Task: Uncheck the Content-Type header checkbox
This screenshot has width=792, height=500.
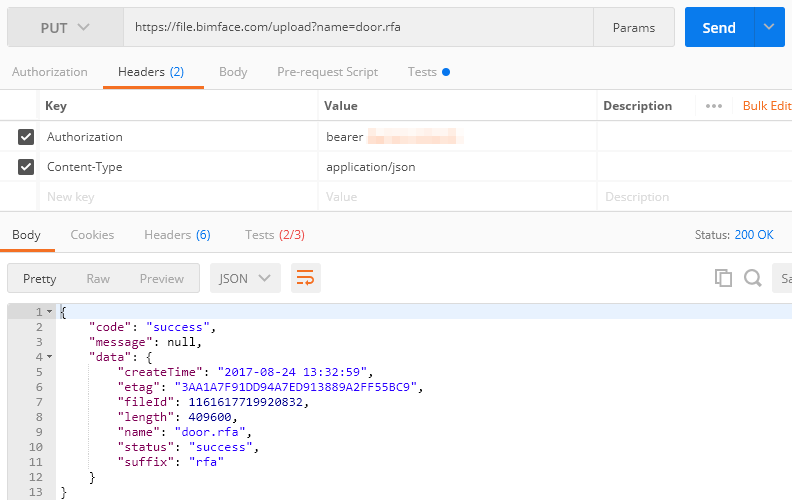Action: (26, 167)
